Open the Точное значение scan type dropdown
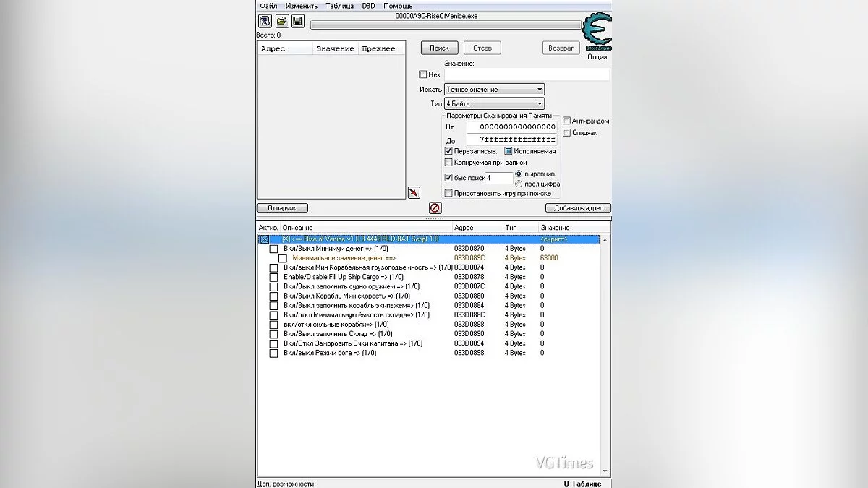The width and height of the screenshot is (868, 488). tap(494, 90)
